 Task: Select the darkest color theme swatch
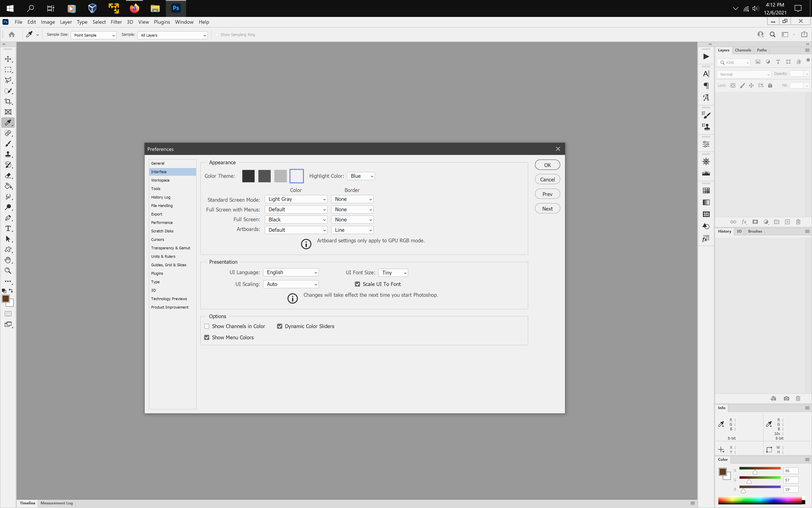[x=248, y=176]
